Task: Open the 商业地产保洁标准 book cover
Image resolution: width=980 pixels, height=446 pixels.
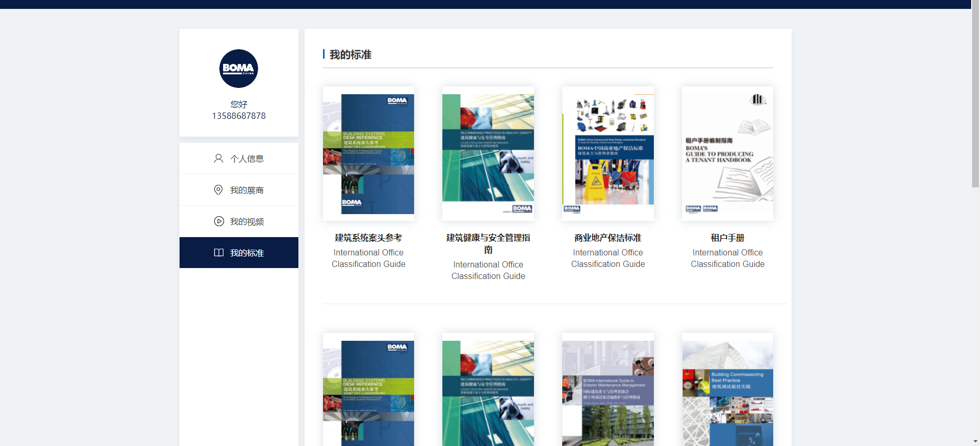Action: pos(608,153)
